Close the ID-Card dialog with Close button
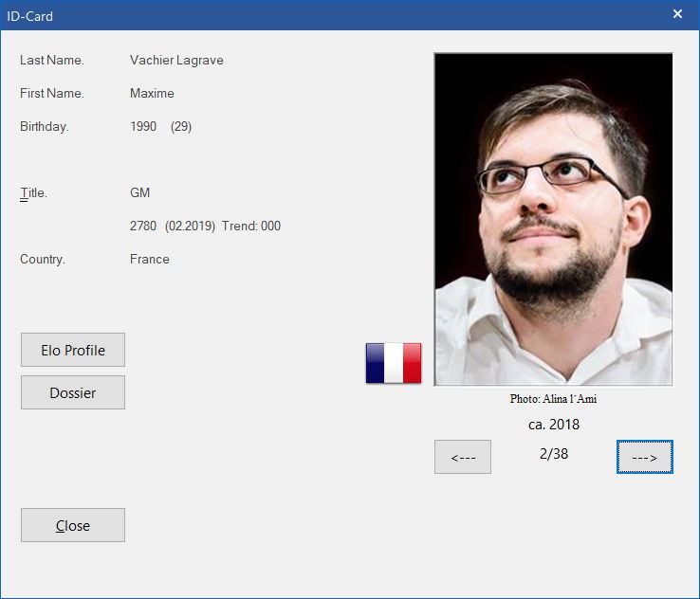Viewport: 700px width, 599px height. [x=73, y=525]
